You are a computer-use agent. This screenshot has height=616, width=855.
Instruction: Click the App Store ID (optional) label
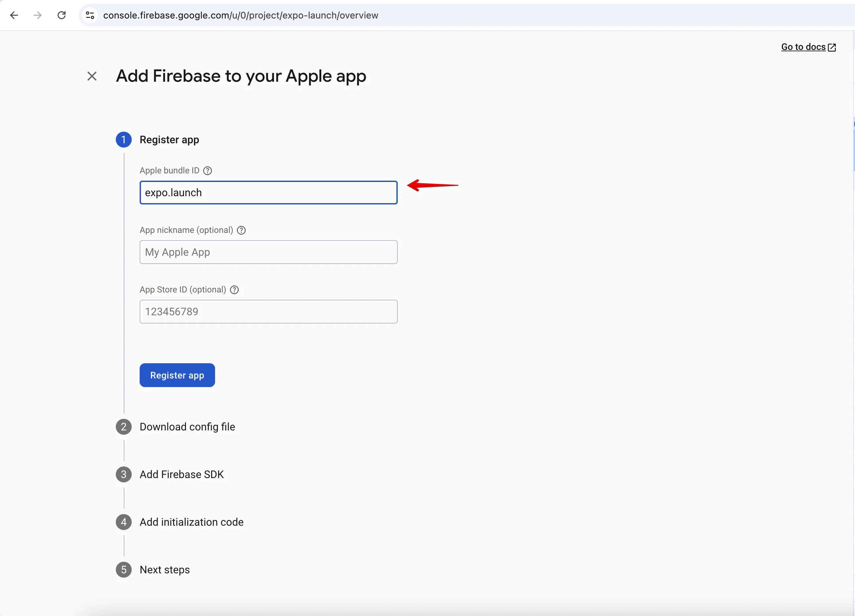(x=183, y=289)
